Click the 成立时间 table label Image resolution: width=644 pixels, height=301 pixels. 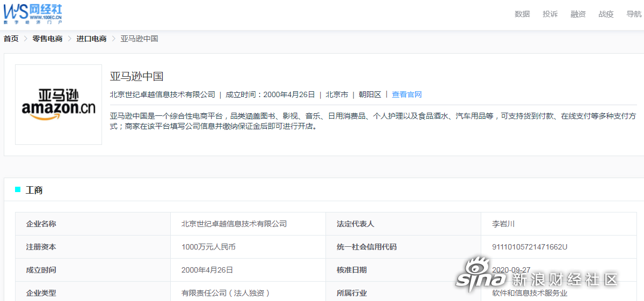(x=41, y=270)
